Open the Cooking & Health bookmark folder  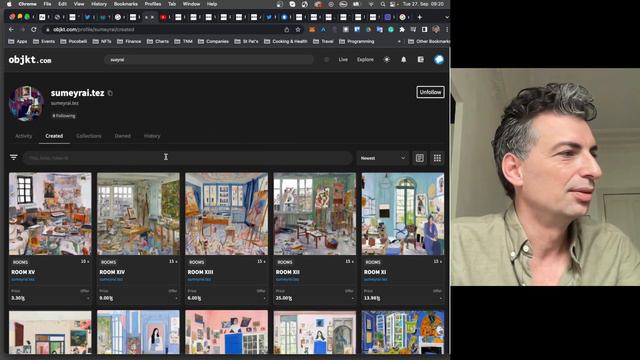coord(285,41)
